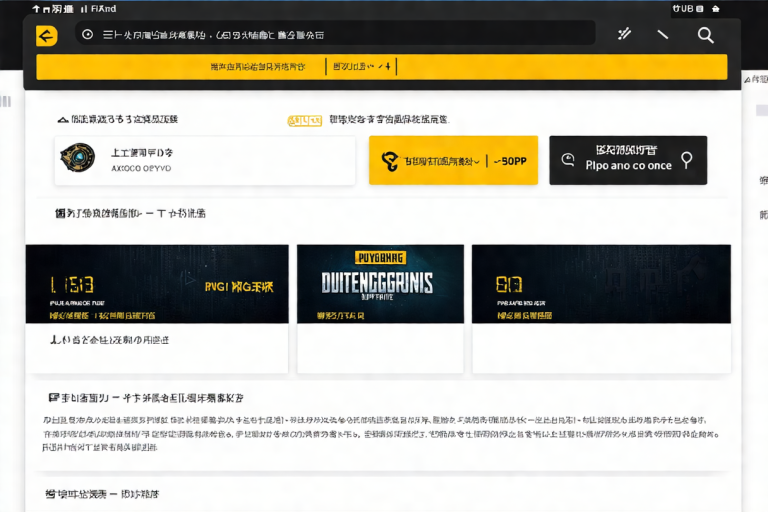The height and width of the screenshot is (512, 768).
Task: Open the DUITENGGRINIS banner card
Action: click(x=380, y=284)
